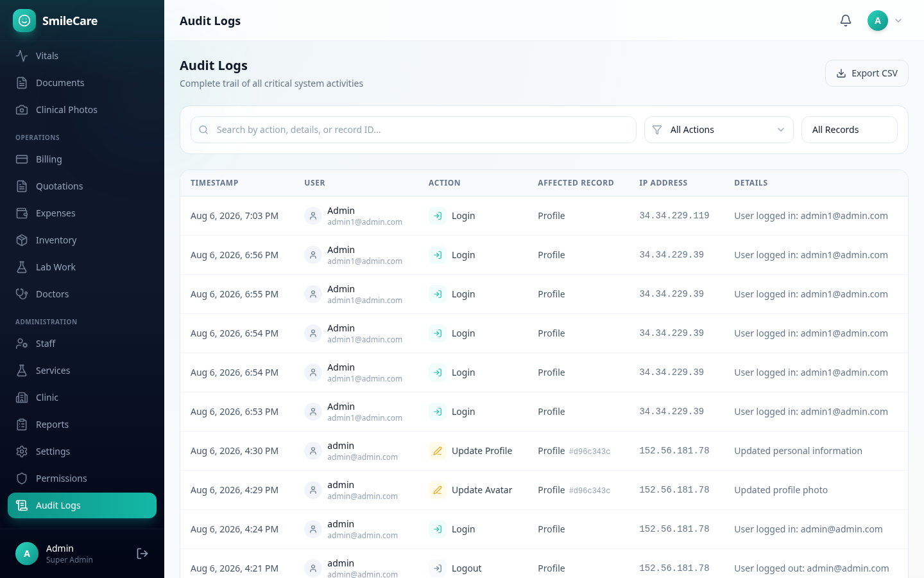Click the user avatar in the 7:03 PM row

click(x=313, y=216)
